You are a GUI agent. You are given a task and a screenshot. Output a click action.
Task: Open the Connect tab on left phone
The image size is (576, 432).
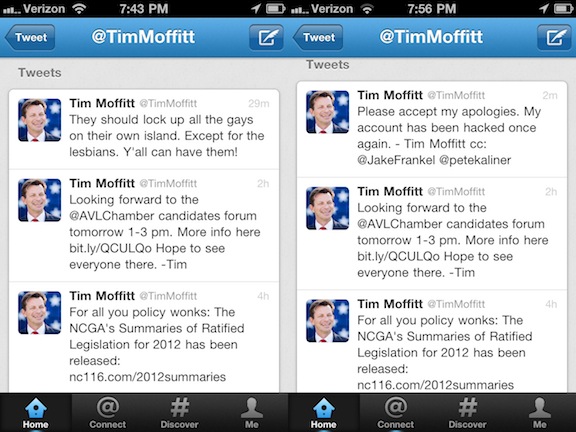(108, 413)
